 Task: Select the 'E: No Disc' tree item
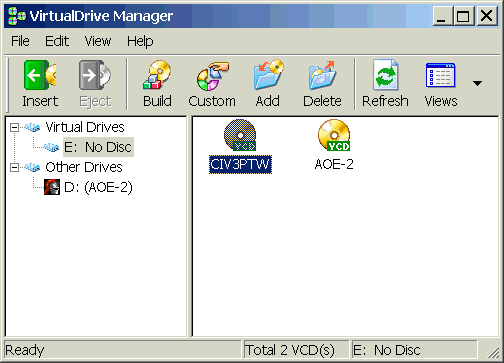tap(98, 147)
